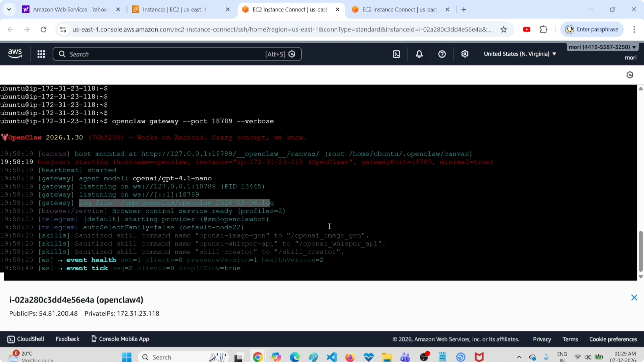The height and width of the screenshot is (362, 644).
Task: Expand the United States (N. Virginia) region dropdown
Action: coord(520,54)
